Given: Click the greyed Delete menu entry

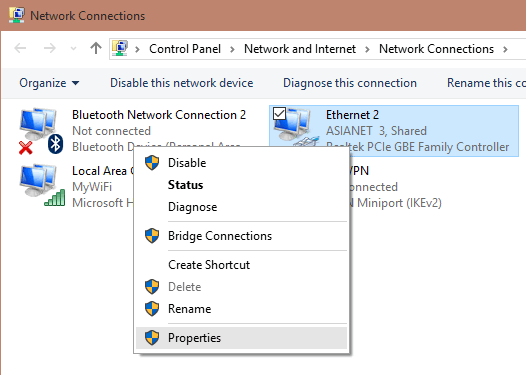Looking at the screenshot, I should 241,287.
